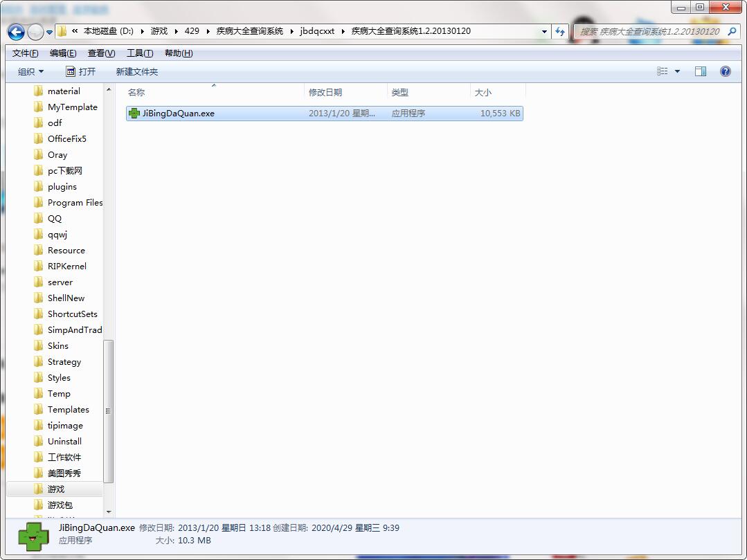Click the Resource folder icon
Viewport: 747px width, 560px height.
click(39, 251)
